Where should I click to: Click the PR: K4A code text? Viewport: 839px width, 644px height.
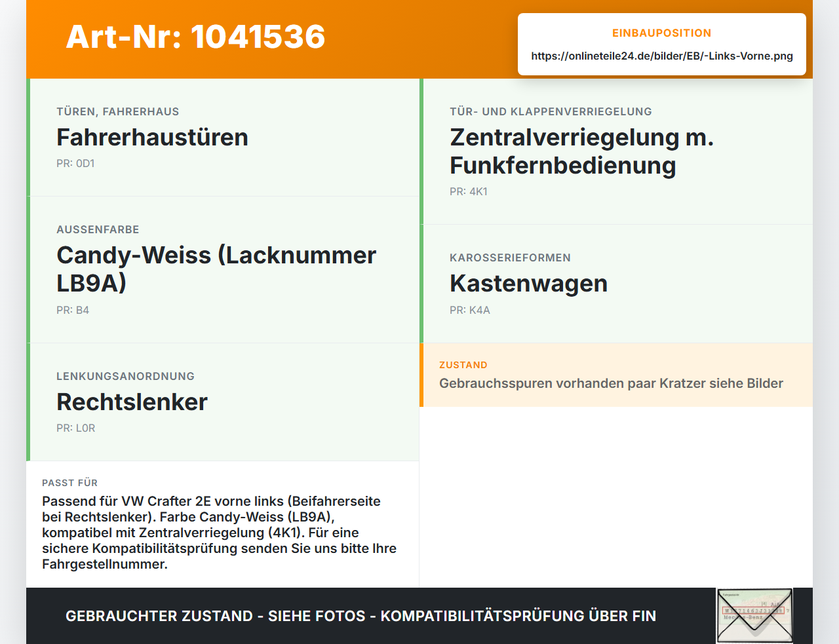(470, 310)
